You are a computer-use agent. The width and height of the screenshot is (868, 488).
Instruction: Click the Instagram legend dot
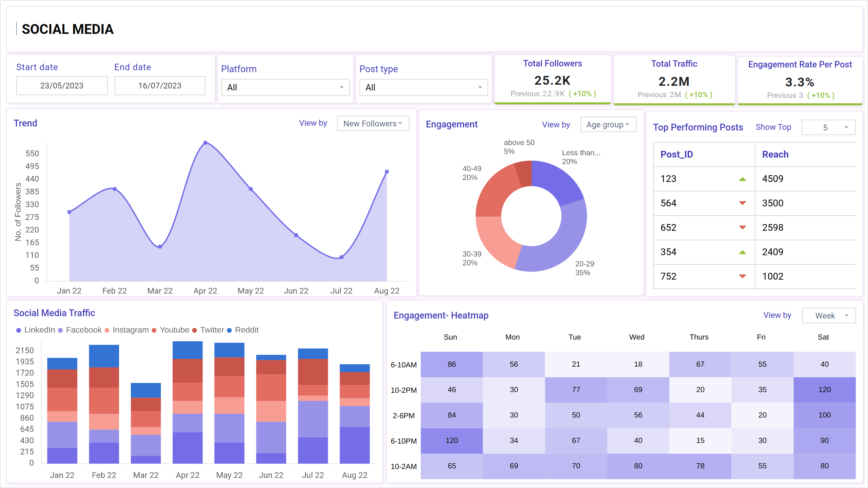pyautogui.click(x=107, y=330)
